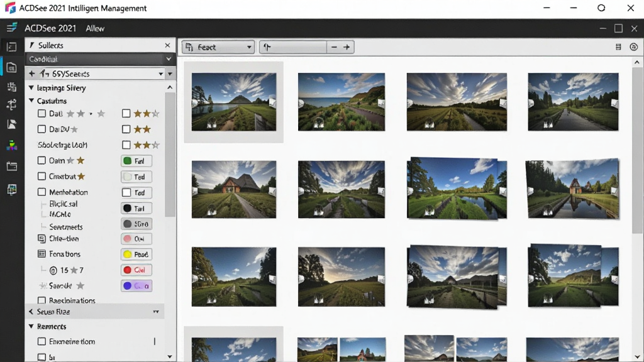Click the sidebar people/photo icon
The image size is (644, 362).
coord(11,124)
